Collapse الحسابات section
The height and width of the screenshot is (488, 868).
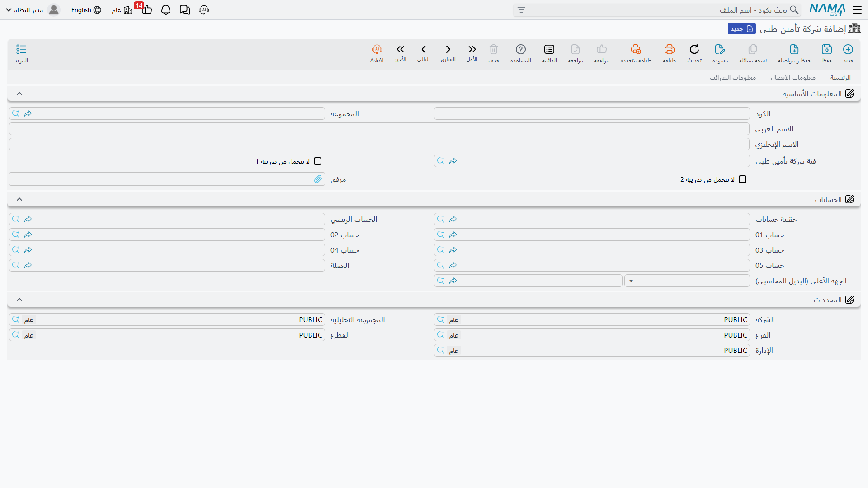tap(19, 199)
